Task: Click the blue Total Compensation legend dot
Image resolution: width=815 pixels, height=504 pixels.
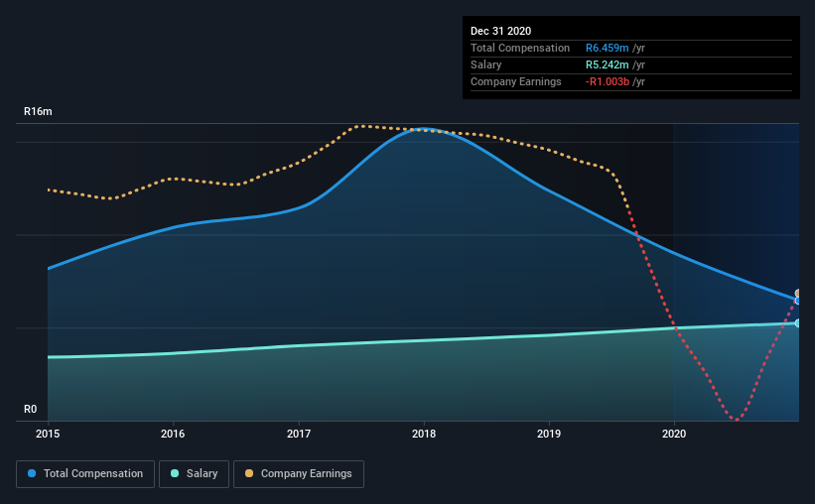Action: (x=32, y=473)
